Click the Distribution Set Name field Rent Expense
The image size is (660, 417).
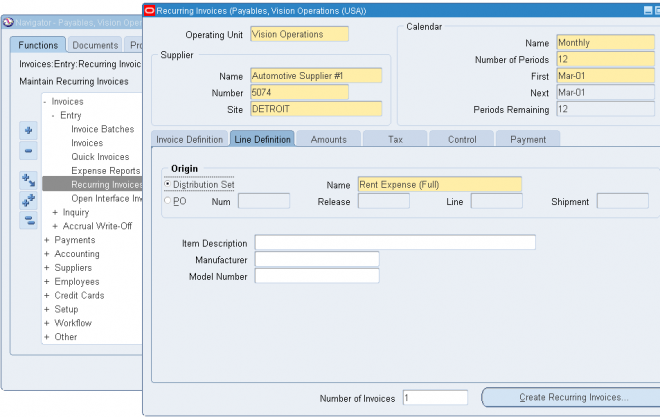coord(440,184)
